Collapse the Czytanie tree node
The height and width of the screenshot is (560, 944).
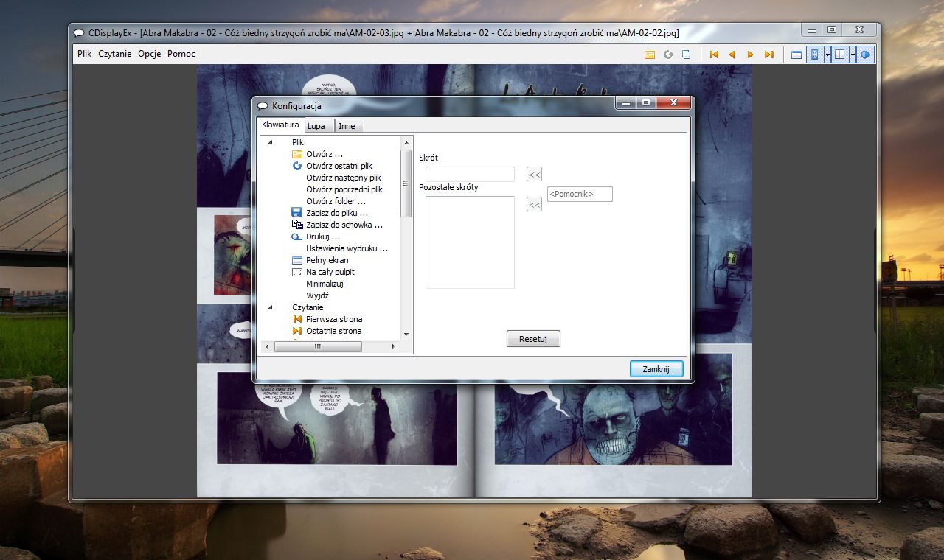pos(269,307)
